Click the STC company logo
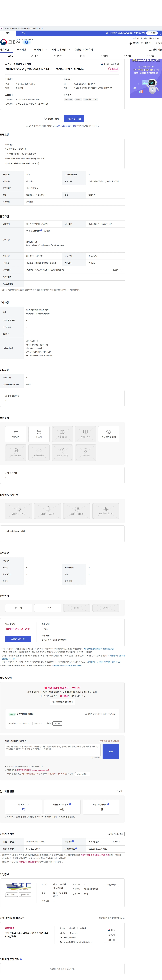The height and width of the screenshot is (980, 162). [x=18, y=886]
